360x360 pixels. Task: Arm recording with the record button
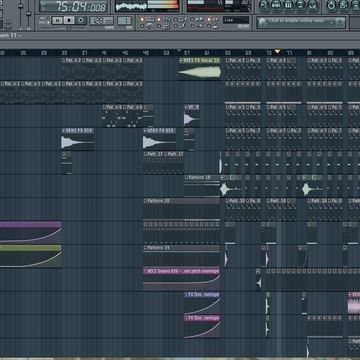pyautogui.click(x=81, y=20)
